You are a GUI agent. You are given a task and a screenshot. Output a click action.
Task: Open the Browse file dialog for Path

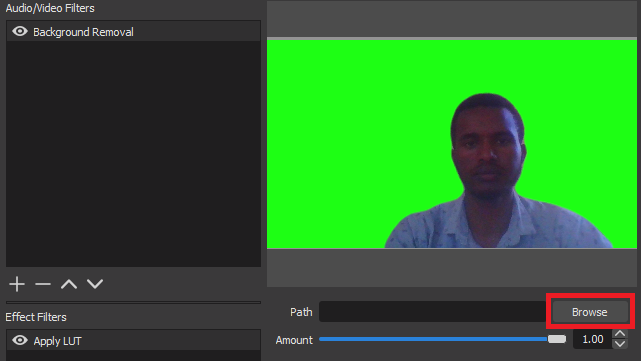click(x=589, y=312)
